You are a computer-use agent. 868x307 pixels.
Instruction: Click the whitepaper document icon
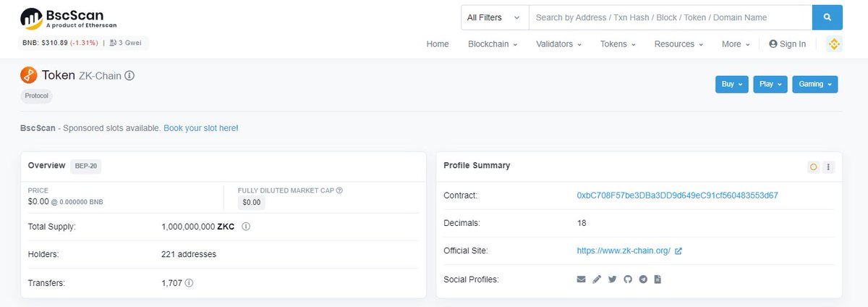(x=658, y=279)
